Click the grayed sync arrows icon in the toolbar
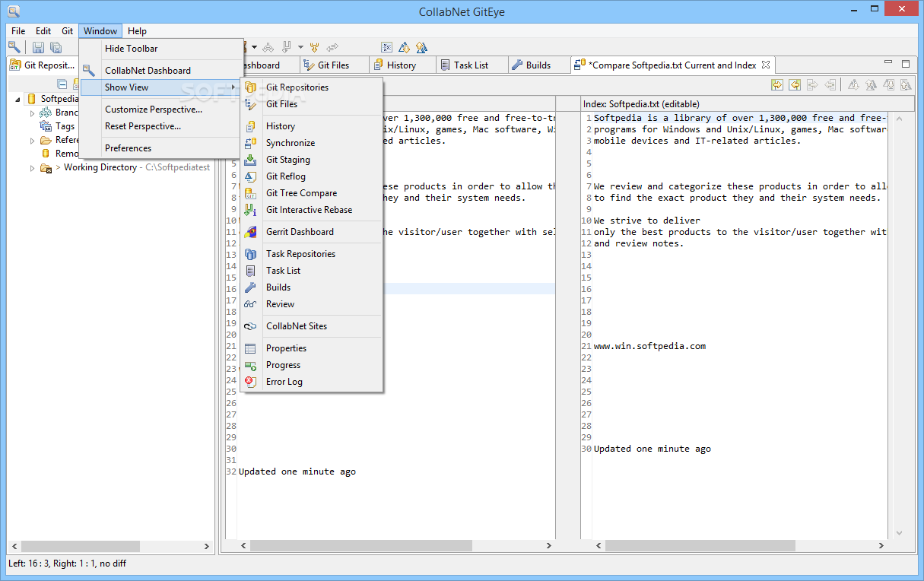Image resolution: width=924 pixels, height=581 pixels. [x=332, y=47]
